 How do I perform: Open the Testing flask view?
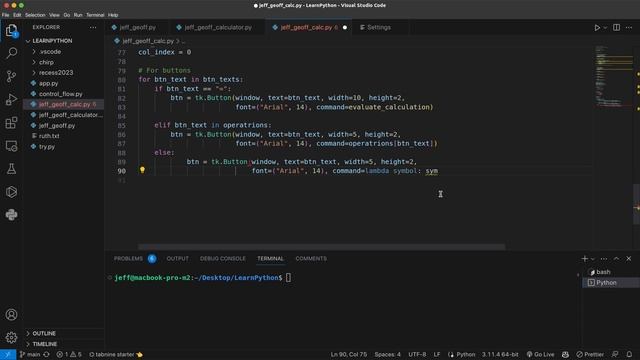point(11,169)
